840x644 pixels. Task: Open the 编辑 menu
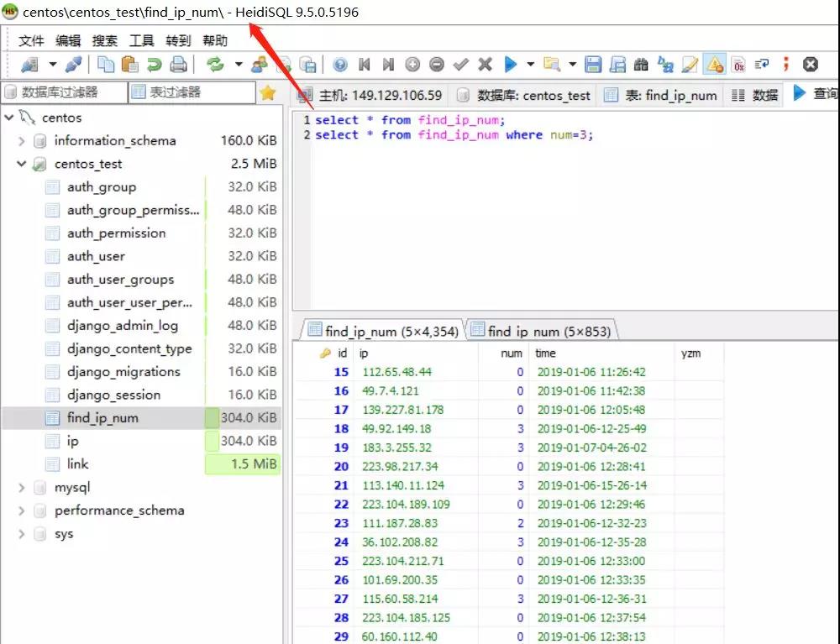pyautogui.click(x=68, y=40)
